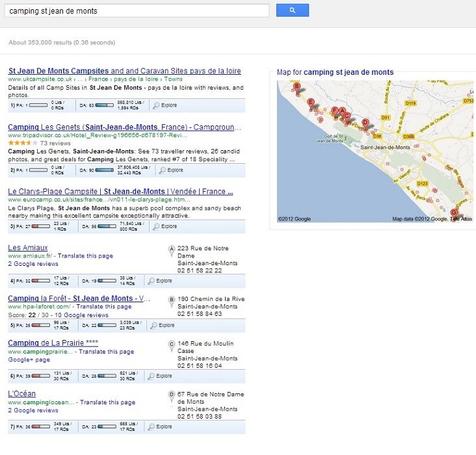Click phone number 02 51 58 16 04
Screen dimensions: 476x455
pos(200,366)
